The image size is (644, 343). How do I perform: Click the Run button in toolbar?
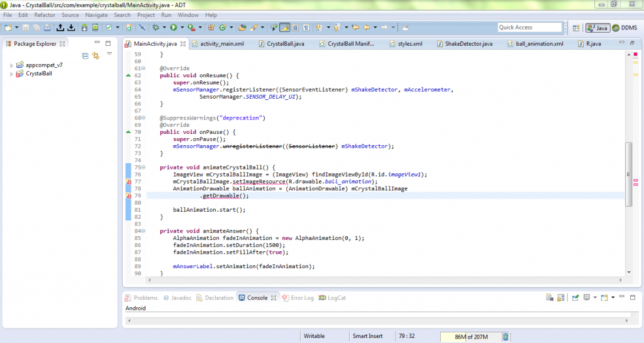173,28
